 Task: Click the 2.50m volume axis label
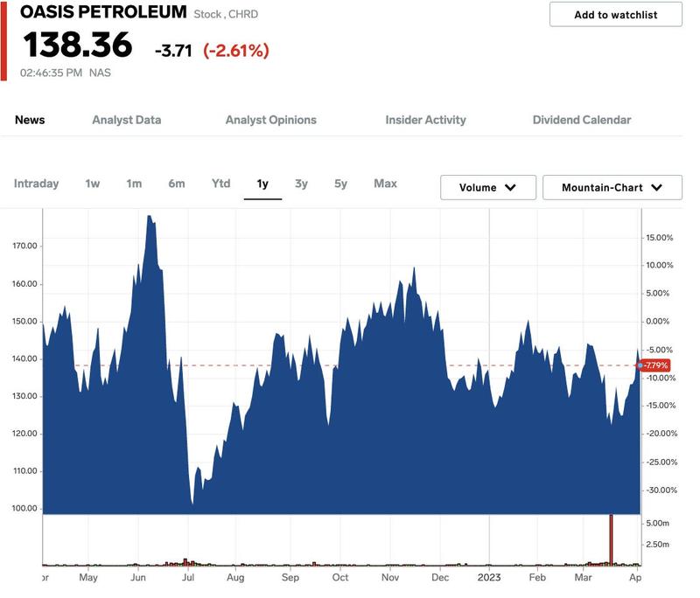pyautogui.click(x=658, y=544)
